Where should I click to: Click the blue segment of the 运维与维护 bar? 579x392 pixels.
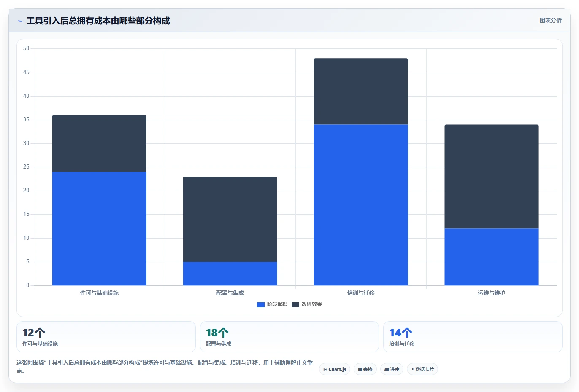[492, 257]
